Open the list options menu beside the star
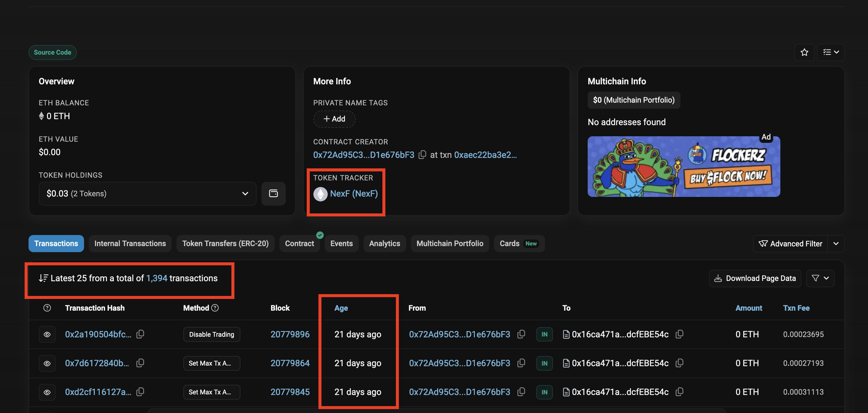868x413 pixels. (830, 52)
